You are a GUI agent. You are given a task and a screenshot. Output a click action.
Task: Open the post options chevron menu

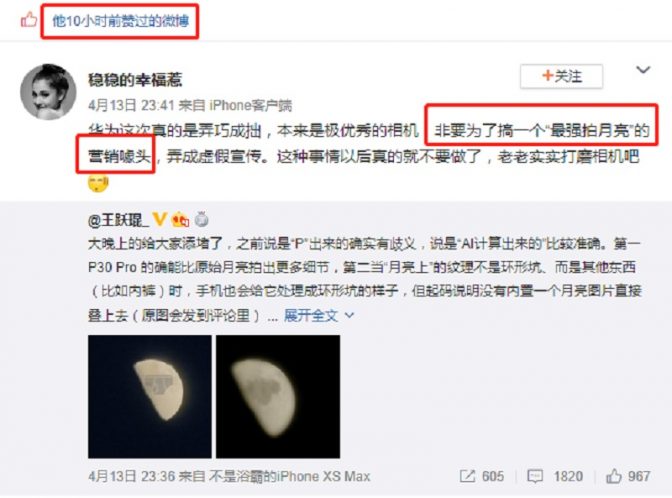[643, 70]
